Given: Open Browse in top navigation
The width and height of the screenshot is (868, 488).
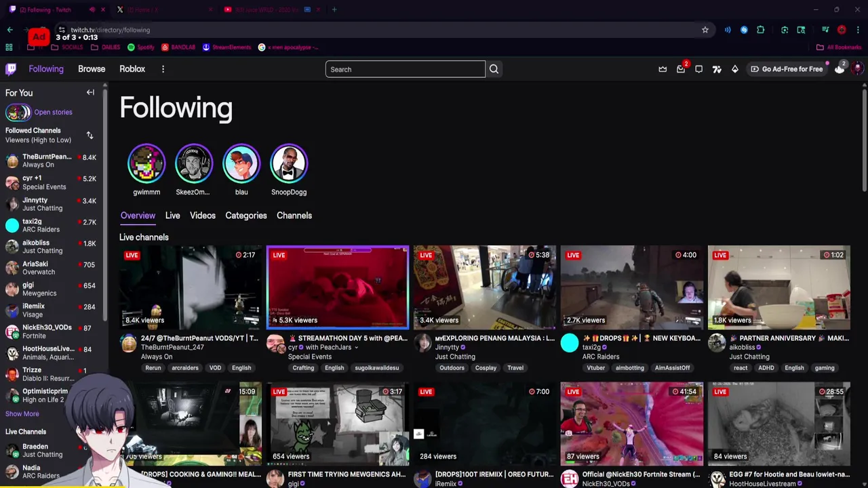Looking at the screenshot, I should pyautogui.click(x=92, y=69).
